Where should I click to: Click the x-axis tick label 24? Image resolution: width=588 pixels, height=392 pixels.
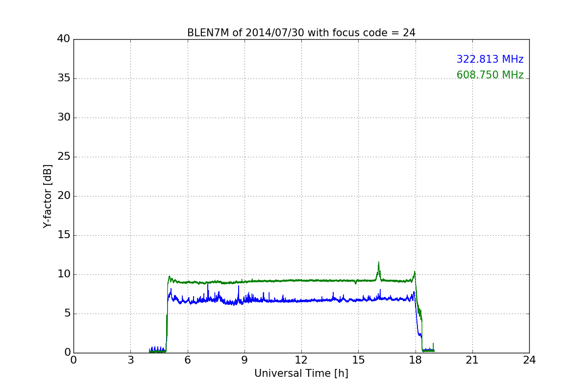point(529,360)
